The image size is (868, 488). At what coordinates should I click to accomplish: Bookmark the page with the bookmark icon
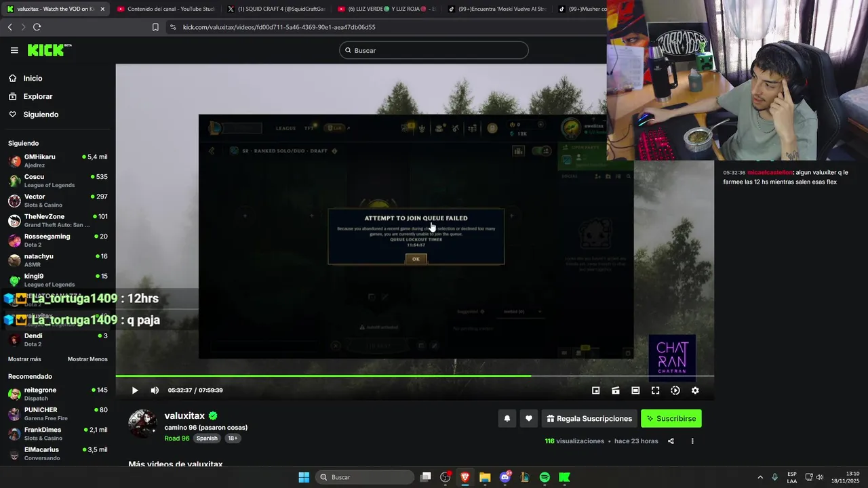tap(155, 27)
